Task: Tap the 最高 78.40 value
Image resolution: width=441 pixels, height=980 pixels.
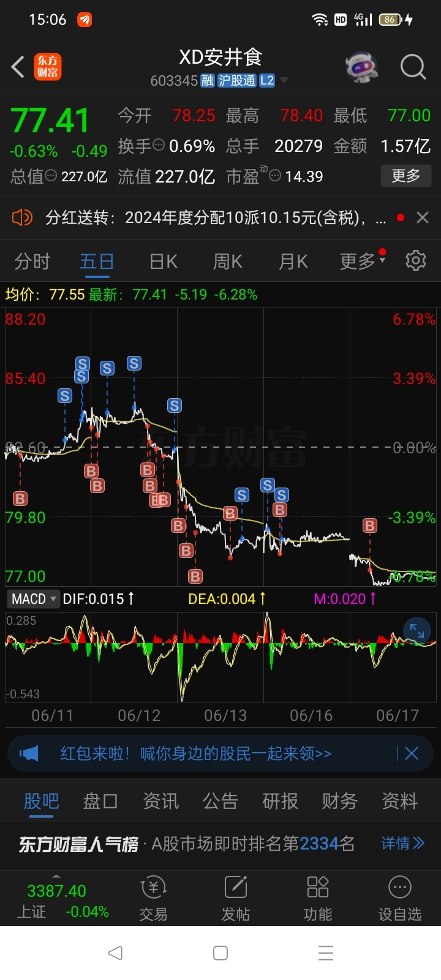Action: point(301,115)
